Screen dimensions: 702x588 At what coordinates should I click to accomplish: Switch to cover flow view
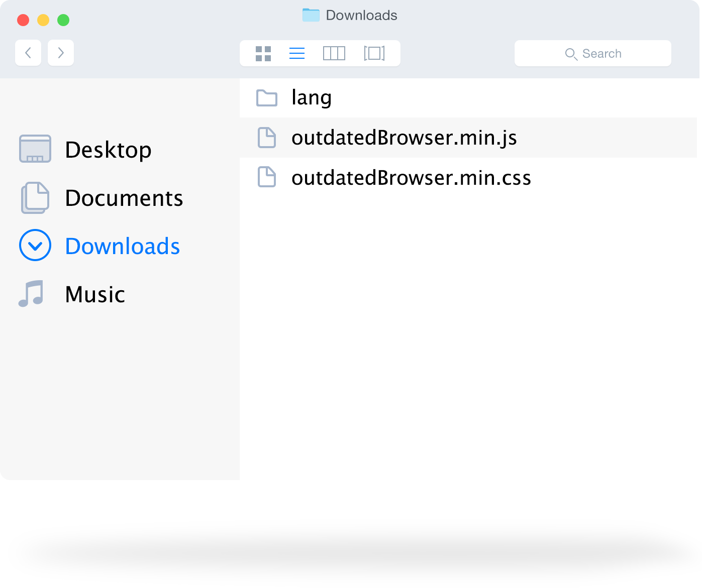tap(374, 53)
